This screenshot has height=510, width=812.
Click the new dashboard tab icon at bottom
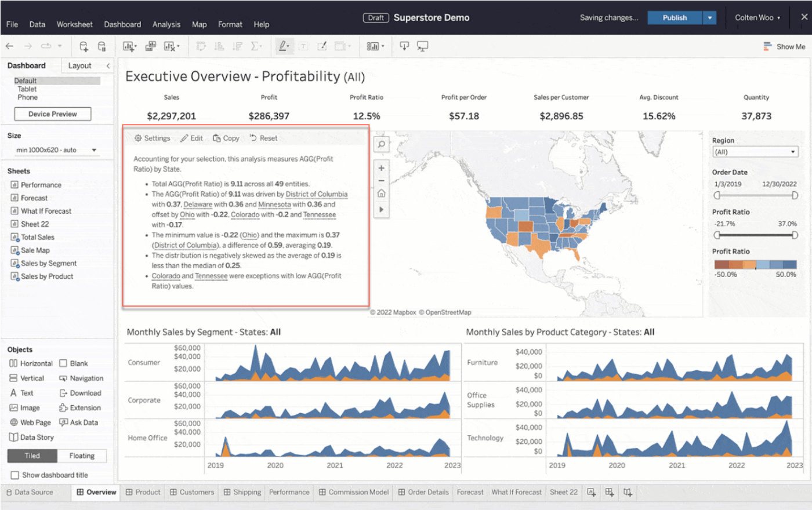pos(610,492)
